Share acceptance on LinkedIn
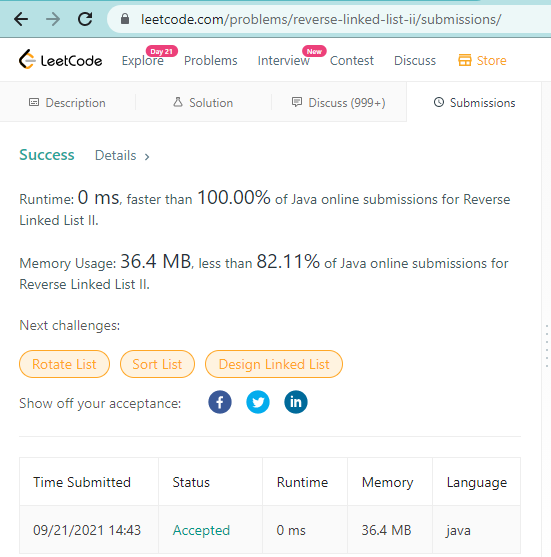The image size is (551, 557). pos(296,402)
